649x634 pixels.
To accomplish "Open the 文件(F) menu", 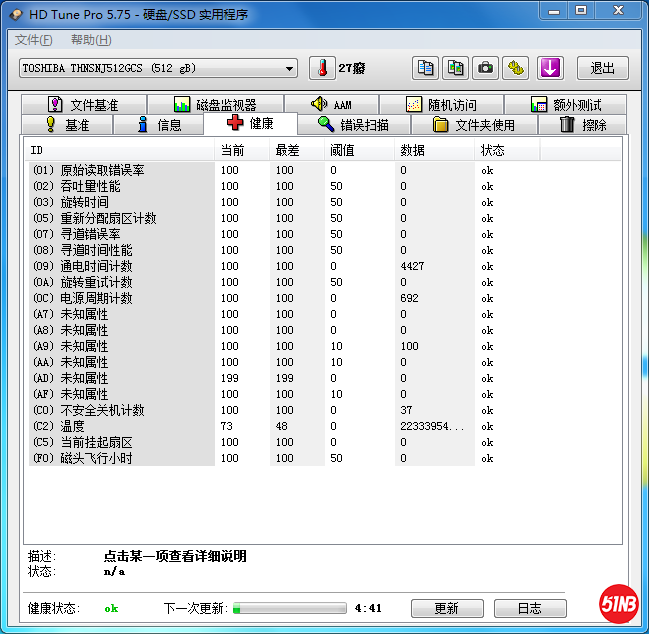I will point(34,40).
